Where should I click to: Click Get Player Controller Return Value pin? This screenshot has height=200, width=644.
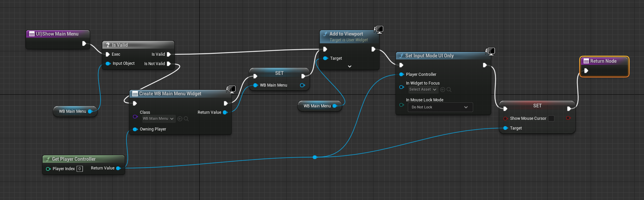[x=118, y=168]
